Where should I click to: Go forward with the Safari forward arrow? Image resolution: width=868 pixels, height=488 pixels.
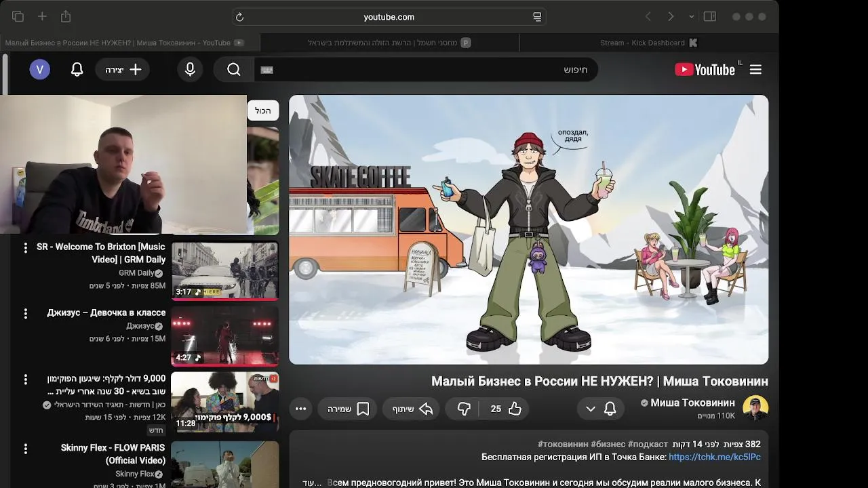click(x=671, y=16)
